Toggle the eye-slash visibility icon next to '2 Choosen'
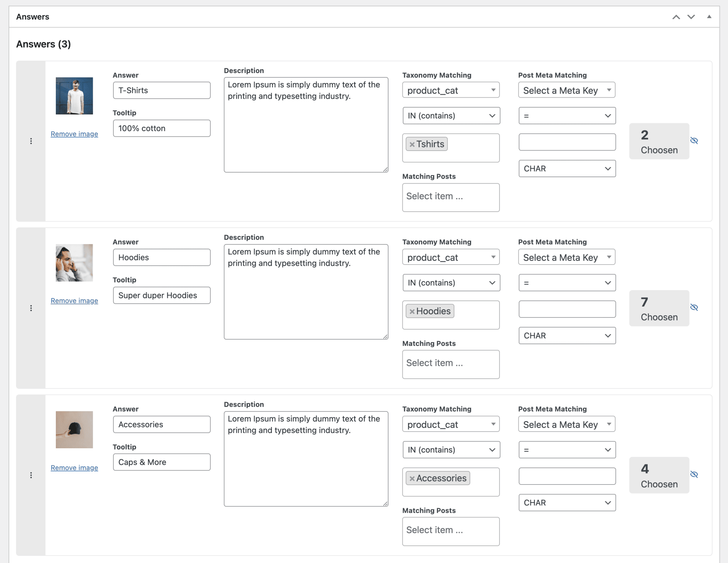 (x=694, y=141)
